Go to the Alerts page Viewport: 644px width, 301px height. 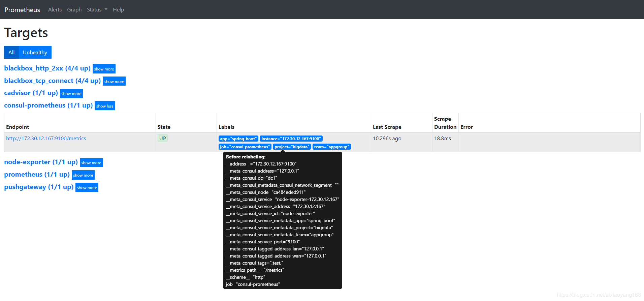[x=55, y=10]
